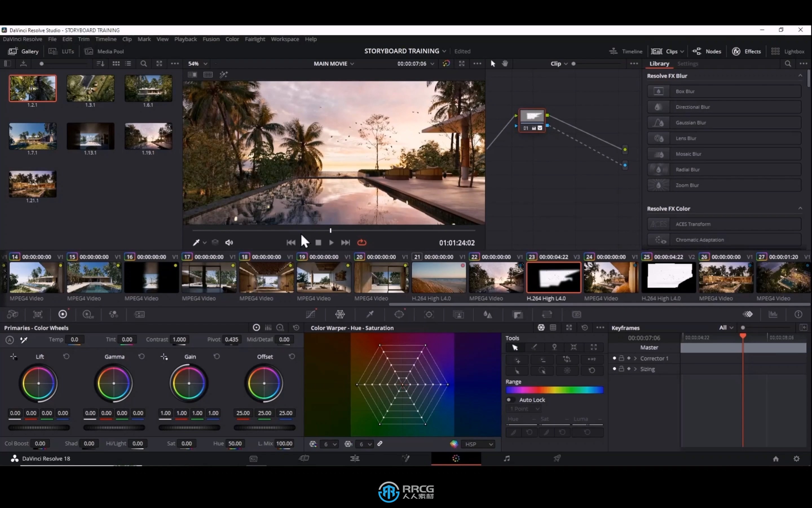Open Project Settings gear icon

[796, 459]
